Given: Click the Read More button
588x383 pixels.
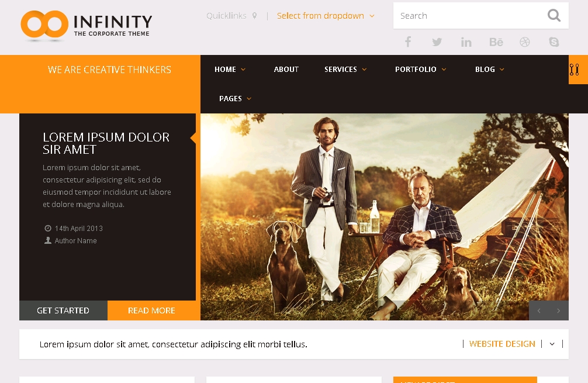Looking at the screenshot, I should [151, 310].
